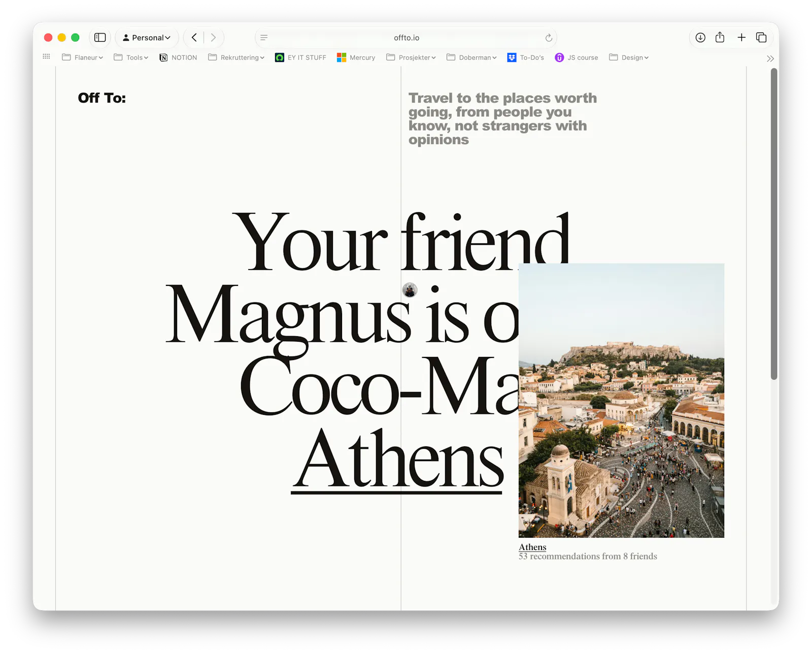The height and width of the screenshot is (654, 812).
Task: Open the share sheet icon
Action: click(x=720, y=38)
